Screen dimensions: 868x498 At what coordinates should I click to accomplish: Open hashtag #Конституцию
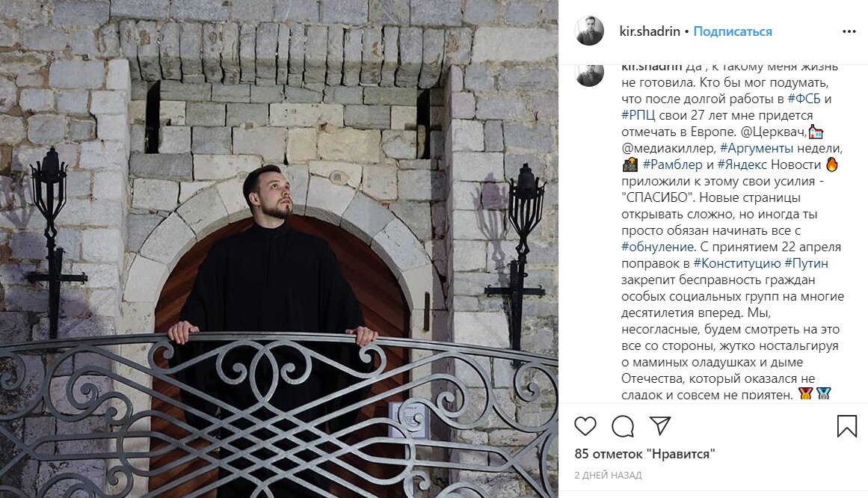(737, 264)
